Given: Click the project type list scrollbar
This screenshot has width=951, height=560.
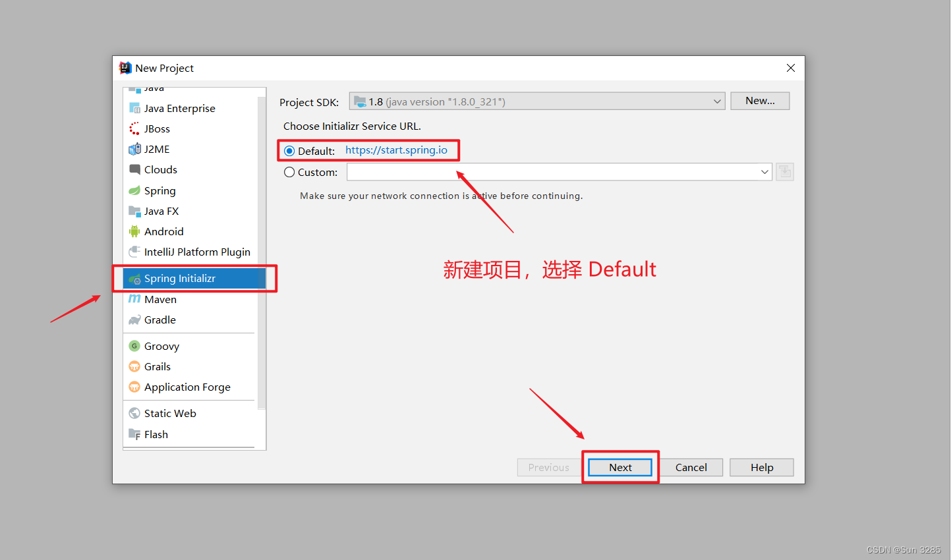Looking at the screenshot, I should point(262,253).
